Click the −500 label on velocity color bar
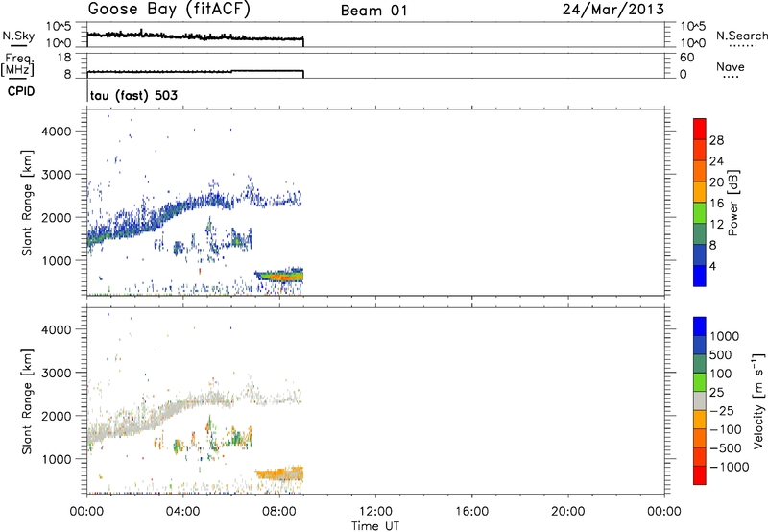The image size is (768, 532). click(x=726, y=447)
